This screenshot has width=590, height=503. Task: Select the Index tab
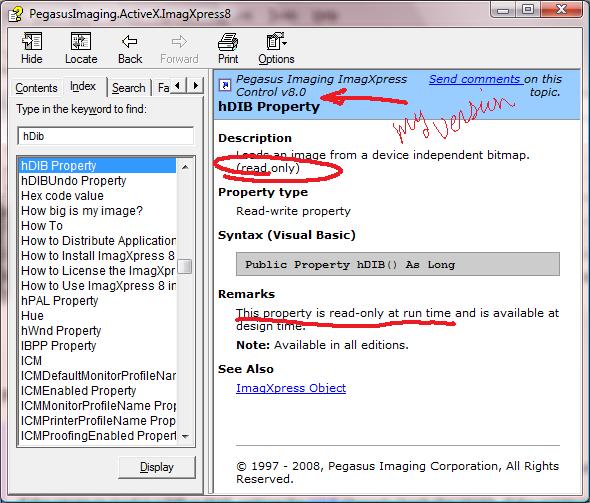point(83,86)
